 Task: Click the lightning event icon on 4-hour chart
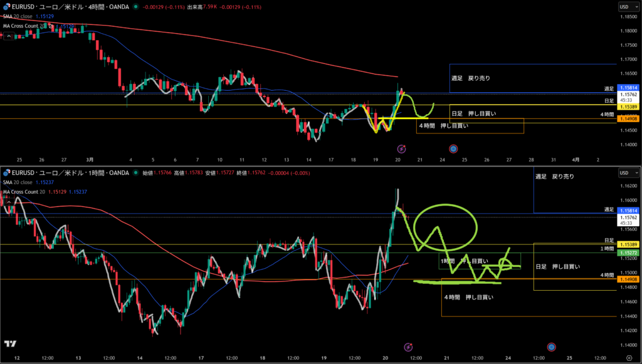402,148
